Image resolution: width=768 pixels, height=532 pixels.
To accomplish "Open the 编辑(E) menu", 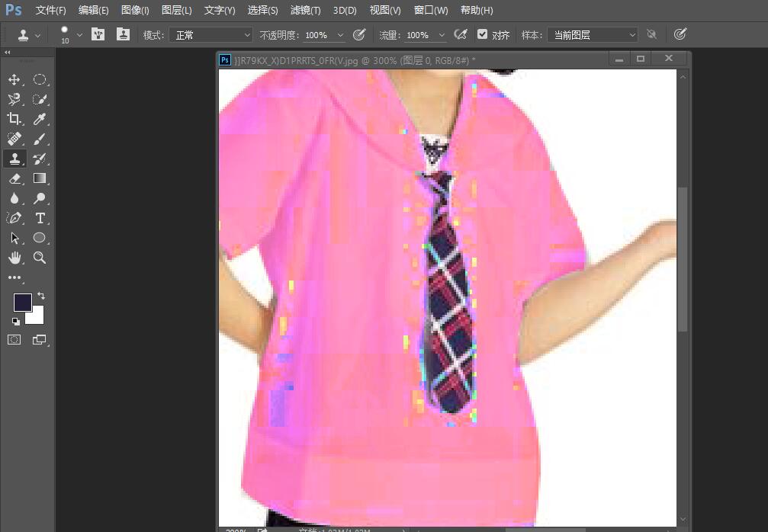I will click(94, 10).
